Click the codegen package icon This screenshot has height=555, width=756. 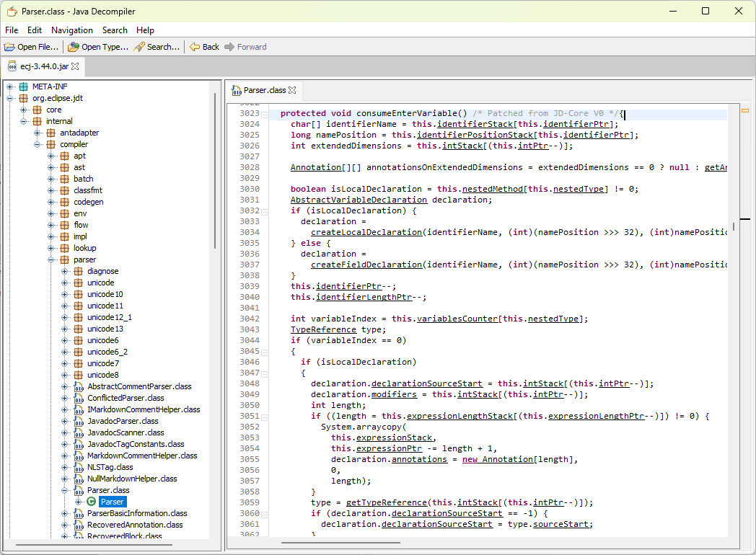(65, 202)
